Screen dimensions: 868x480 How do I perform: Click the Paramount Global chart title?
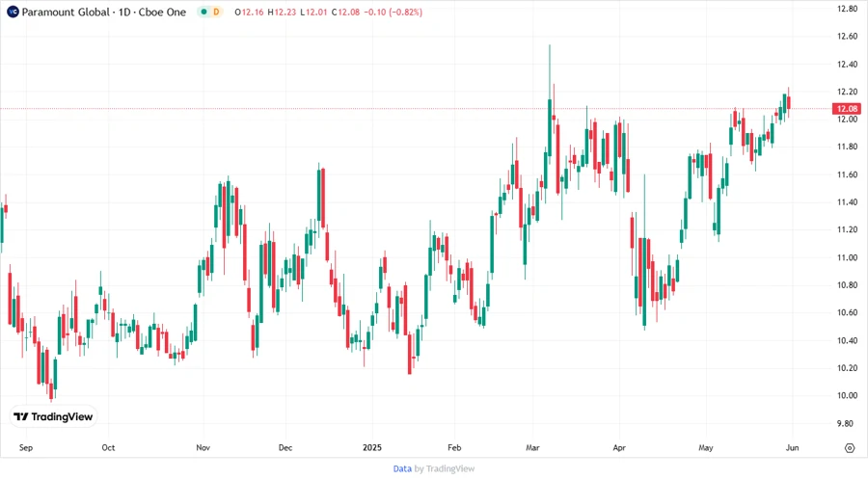103,12
